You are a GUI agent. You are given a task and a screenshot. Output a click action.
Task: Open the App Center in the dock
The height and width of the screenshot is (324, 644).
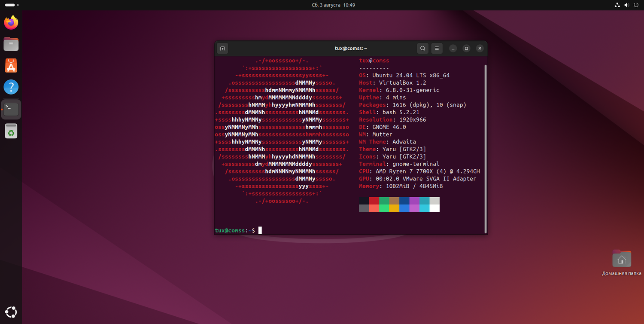(11, 66)
